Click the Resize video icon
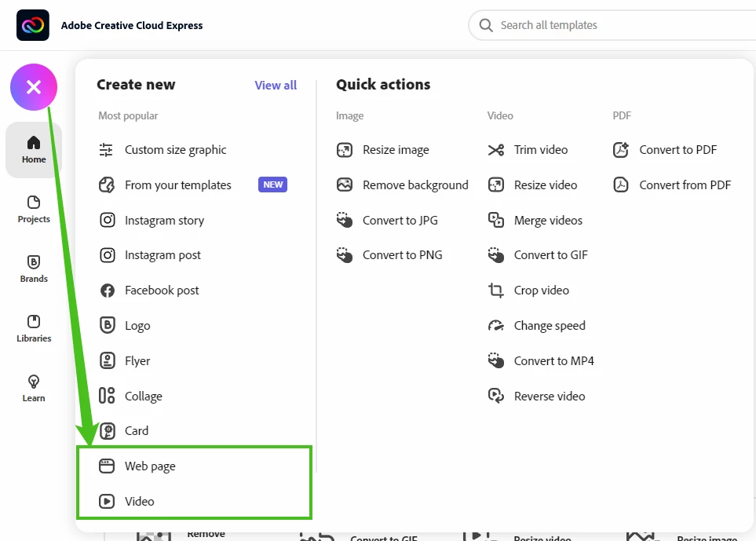Image resolution: width=756 pixels, height=541 pixels. click(495, 185)
